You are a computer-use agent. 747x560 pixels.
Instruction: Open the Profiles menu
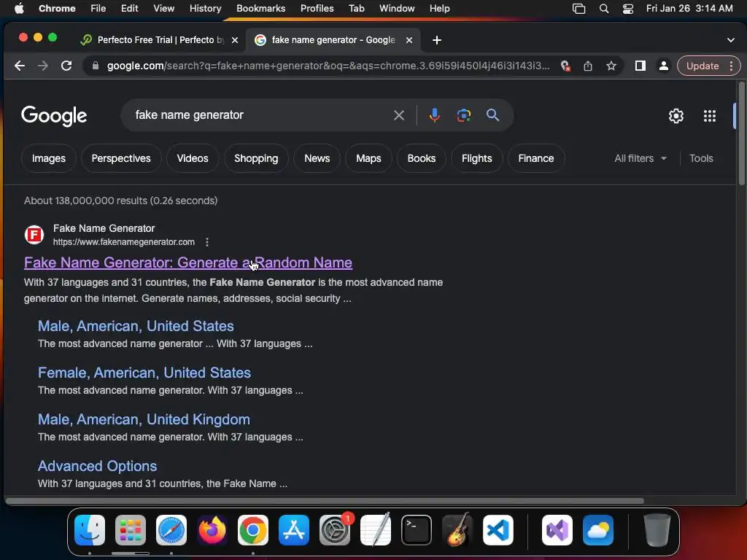317,8
